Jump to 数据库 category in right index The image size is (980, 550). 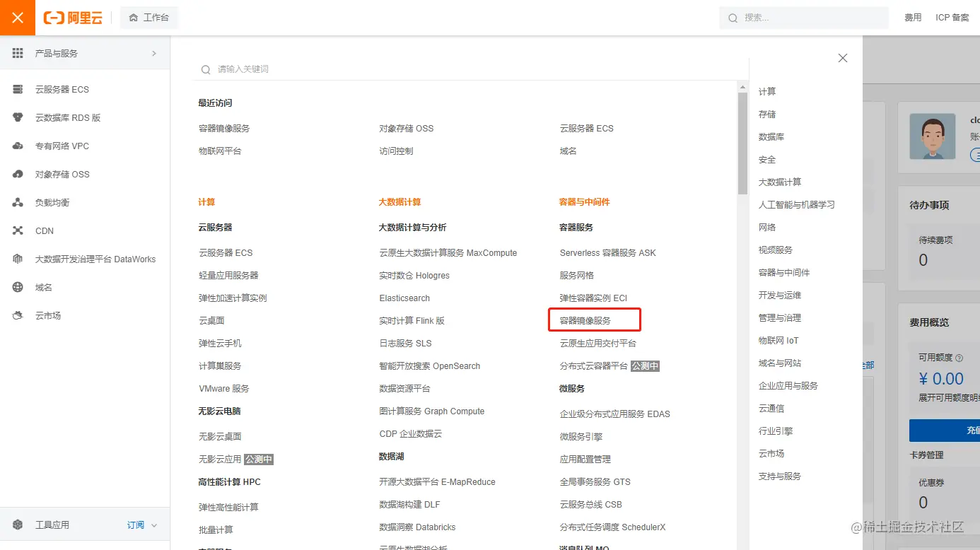click(771, 137)
